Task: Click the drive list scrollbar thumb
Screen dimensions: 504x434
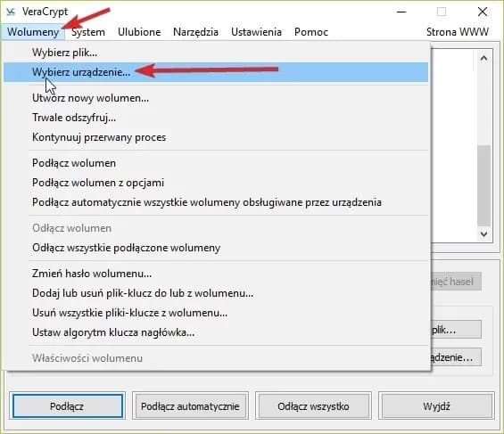Action: pos(483,185)
